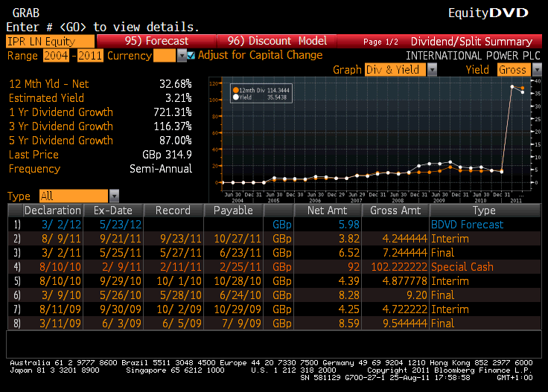This screenshot has height=392, width=548.
Task: Click the 12mth Div orange legend marker
Action: (x=236, y=90)
